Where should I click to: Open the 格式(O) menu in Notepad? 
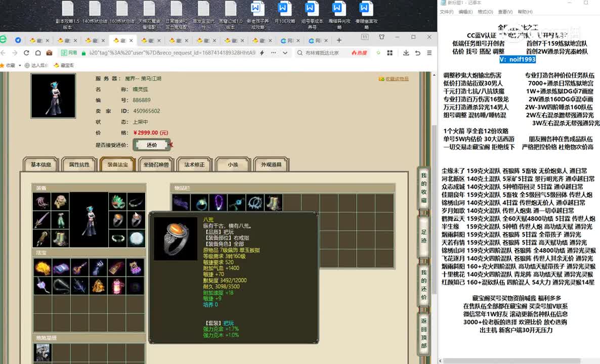[485, 12]
